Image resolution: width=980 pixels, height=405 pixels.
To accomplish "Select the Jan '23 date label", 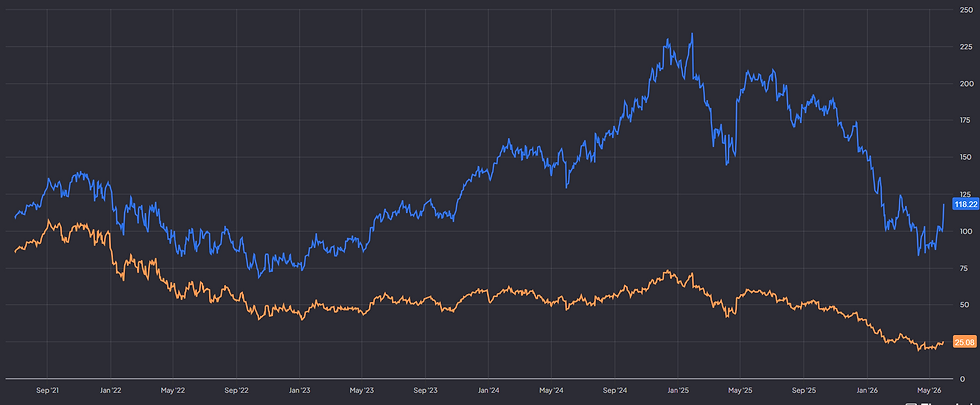I will 299,391.
